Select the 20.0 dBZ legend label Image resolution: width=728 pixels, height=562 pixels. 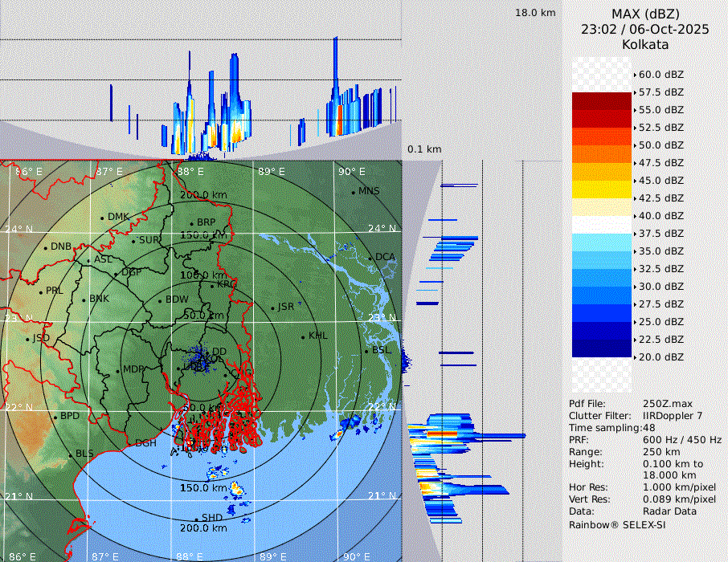[x=661, y=356]
